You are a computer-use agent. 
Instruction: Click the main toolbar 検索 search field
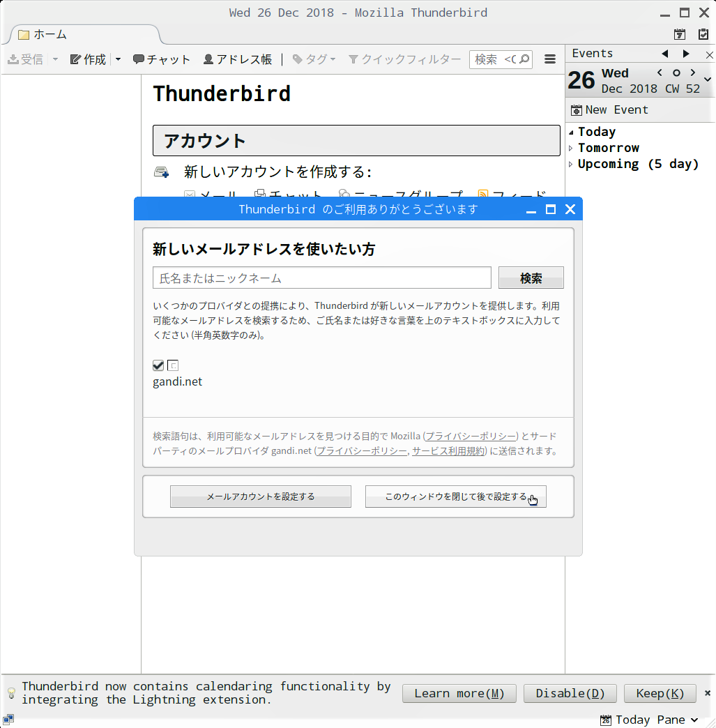[501, 59]
